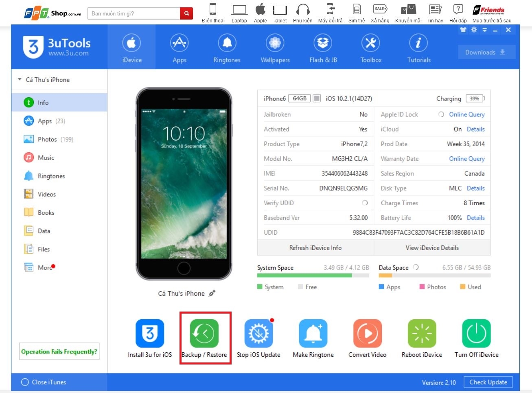Launch the Convert Video tool
This screenshot has width=532, height=393.
[367, 333]
